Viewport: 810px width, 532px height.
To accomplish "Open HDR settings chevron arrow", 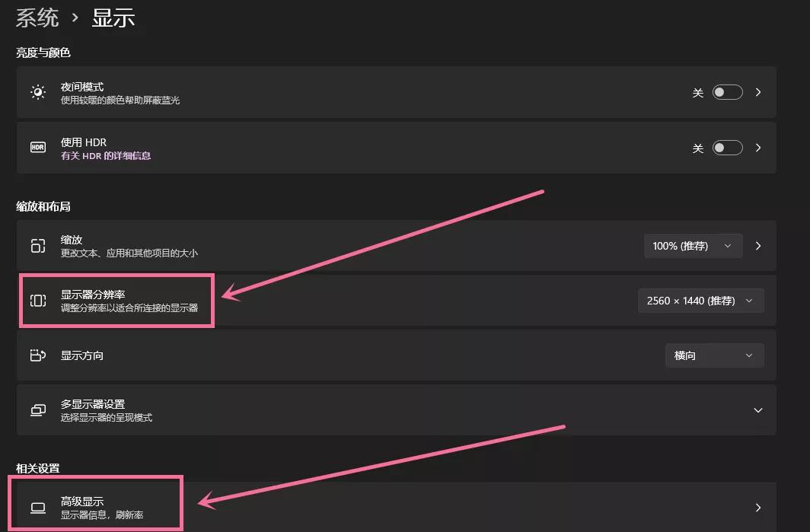I will [758, 148].
